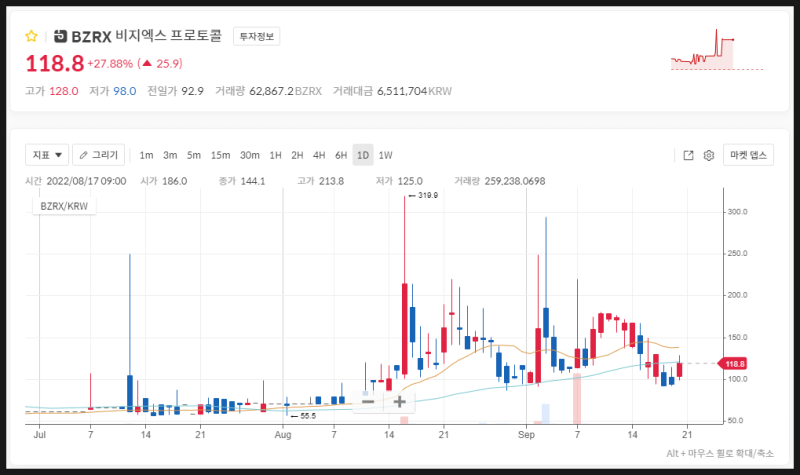The height and width of the screenshot is (475, 800).
Task: Click the Aug label on time axis
Action: [283, 435]
